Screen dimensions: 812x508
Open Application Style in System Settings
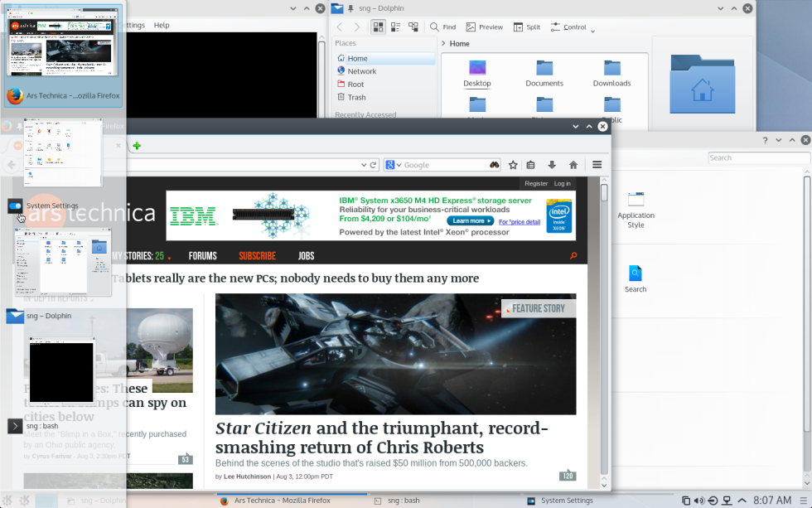[636, 207]
